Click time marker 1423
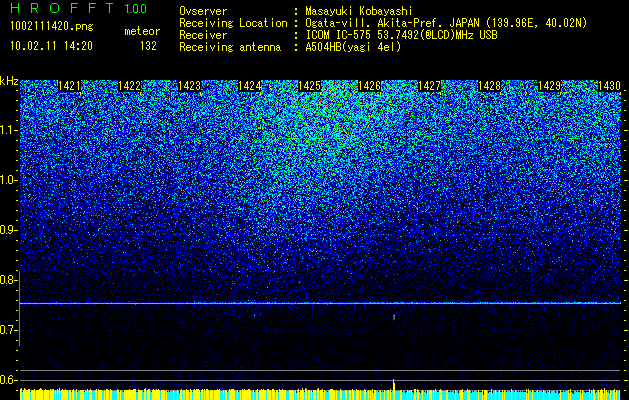The width and height of the screenshot is (629, 400). 189,86
